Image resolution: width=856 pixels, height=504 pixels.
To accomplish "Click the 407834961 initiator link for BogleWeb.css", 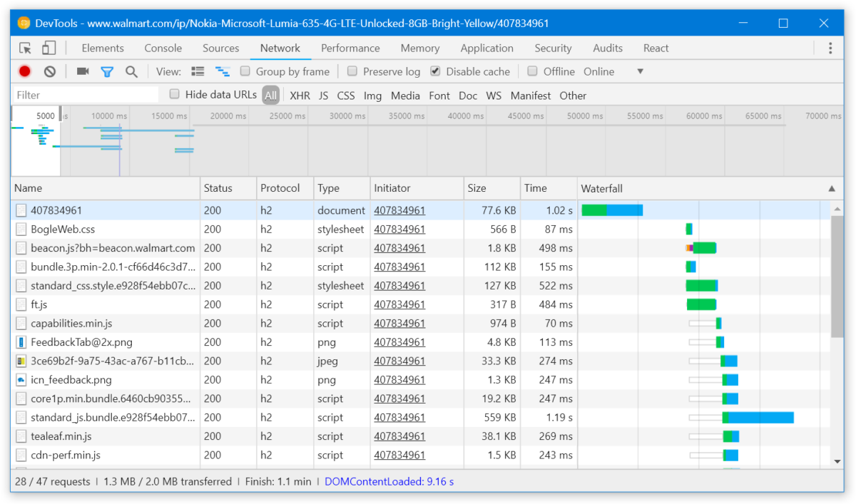I will pos(399,229).
